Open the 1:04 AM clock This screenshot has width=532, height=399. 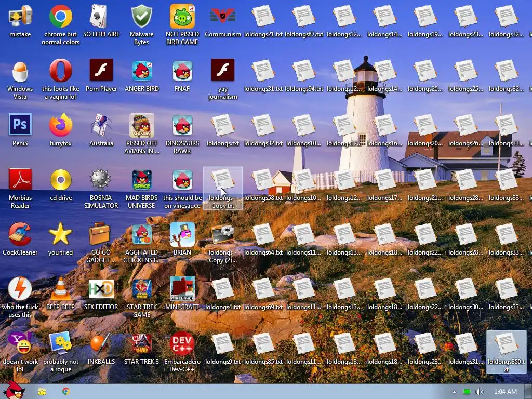pyautogui.click(x=505, y=392)
